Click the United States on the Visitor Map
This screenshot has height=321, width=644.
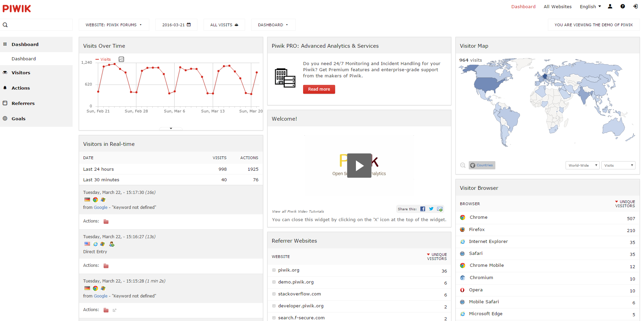click(x=489, y=84)
